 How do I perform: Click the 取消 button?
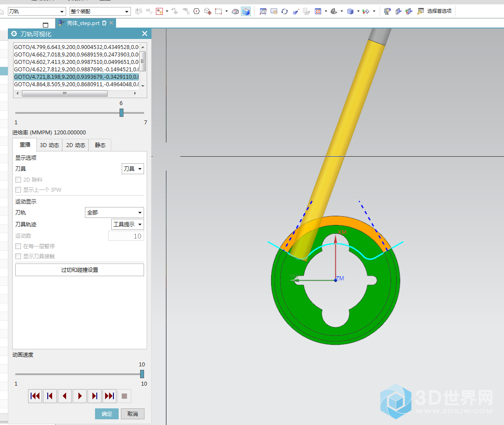coord(132,414)
